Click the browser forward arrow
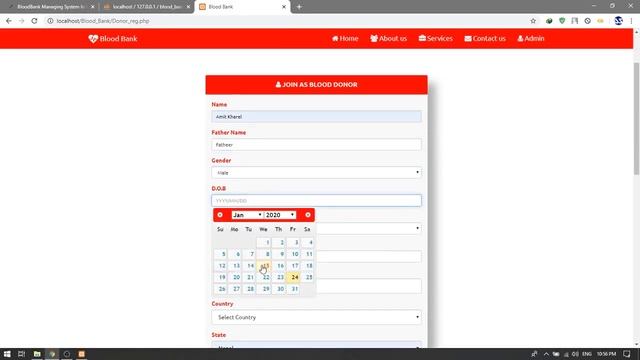Screen dimensions: 640x360 [21, 21]
